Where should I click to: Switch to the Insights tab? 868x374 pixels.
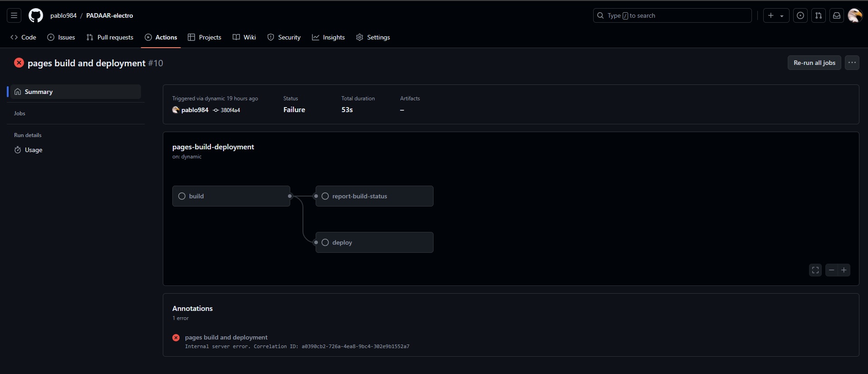[x=328, y=37]
